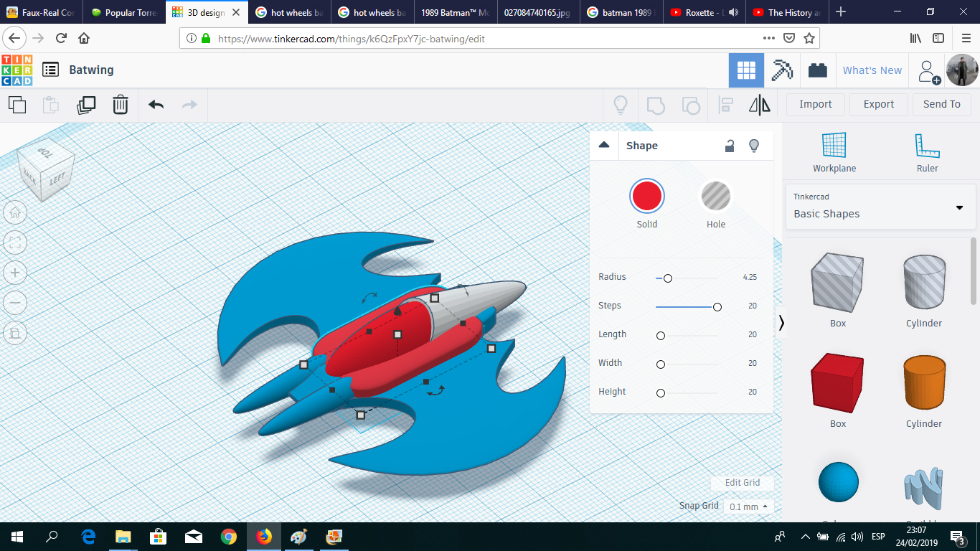The height and width of the screenshot is (551, 980).
Task: Toggle the shape lock icon
Action: point(729,146)
